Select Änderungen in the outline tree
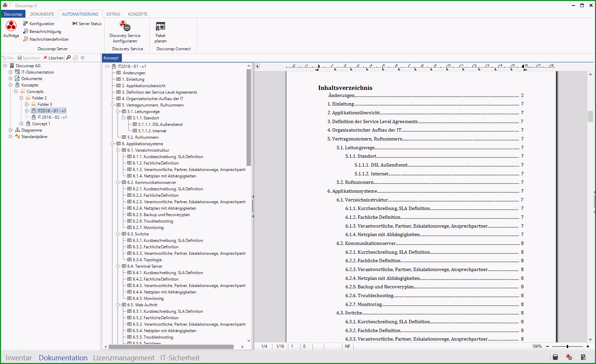596x364 pixels. pyautogui.click(x=134, y=73)
